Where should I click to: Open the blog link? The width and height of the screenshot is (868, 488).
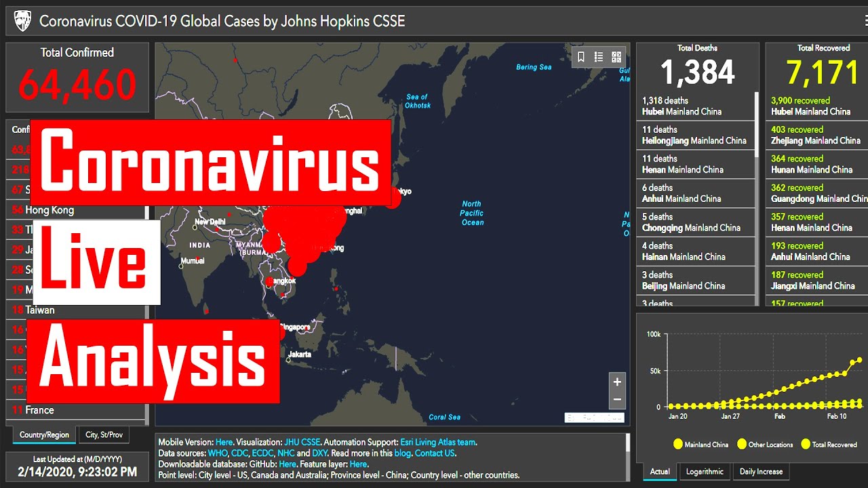(402, 453)
